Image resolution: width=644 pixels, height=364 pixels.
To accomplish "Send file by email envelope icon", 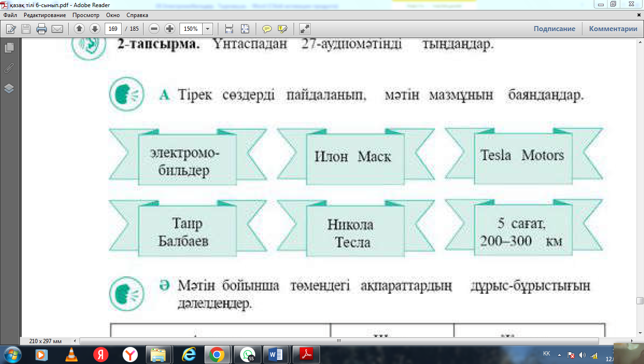I will [x=57, y=29].
